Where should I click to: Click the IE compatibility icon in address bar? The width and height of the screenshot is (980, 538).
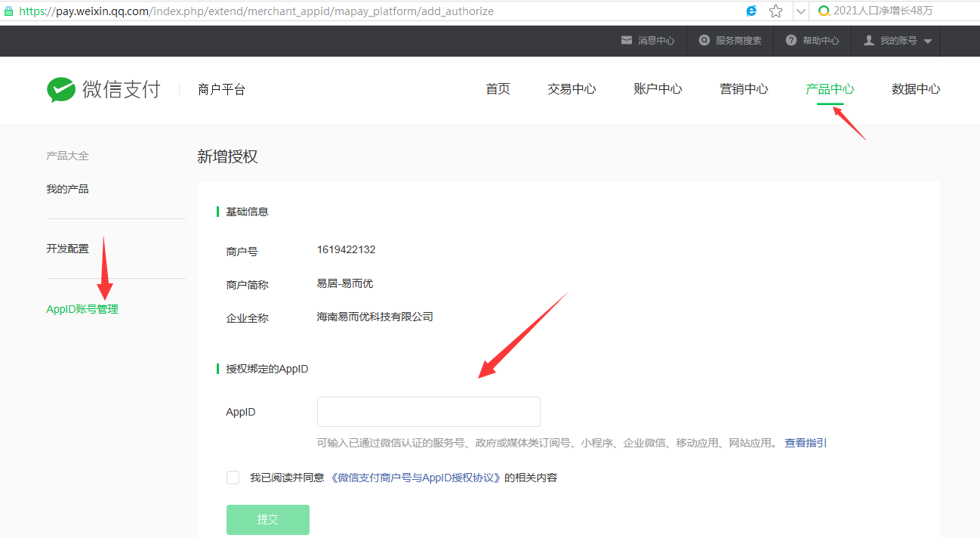[x=750, y=11]
